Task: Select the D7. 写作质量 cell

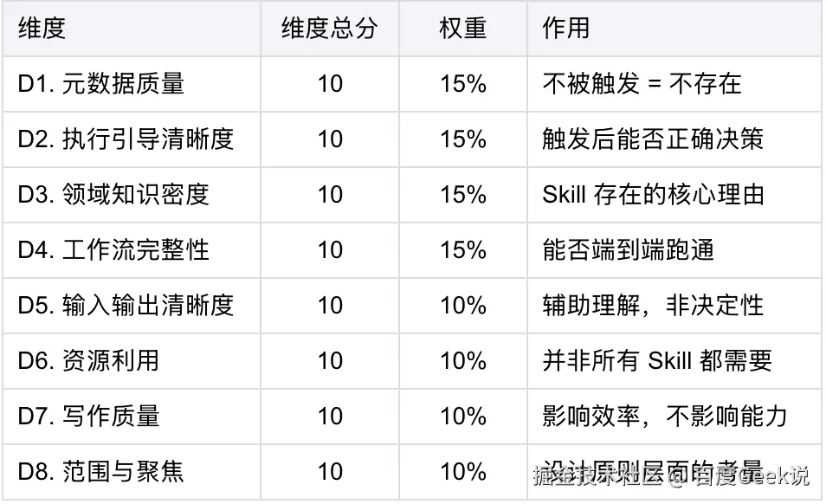Action: (89, 417)
